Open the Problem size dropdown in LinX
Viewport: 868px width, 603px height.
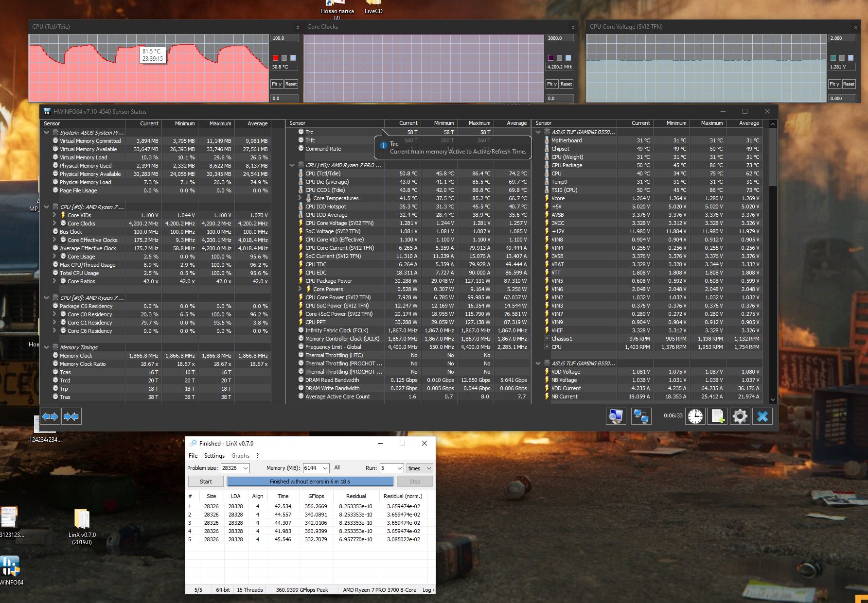tap(246, 468)
